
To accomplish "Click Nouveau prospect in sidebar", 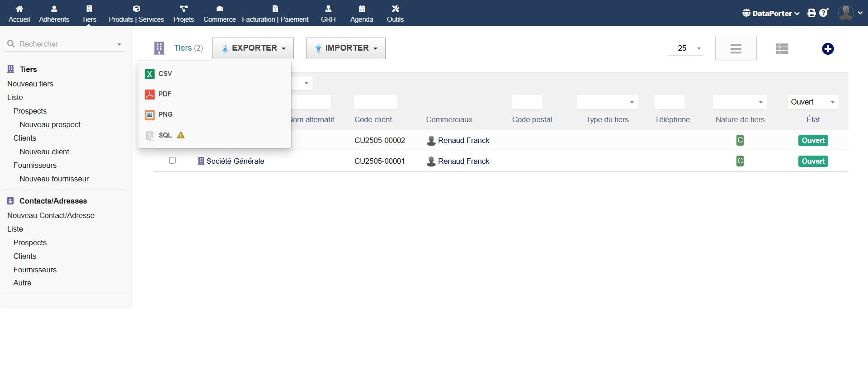I will [50, 124].
